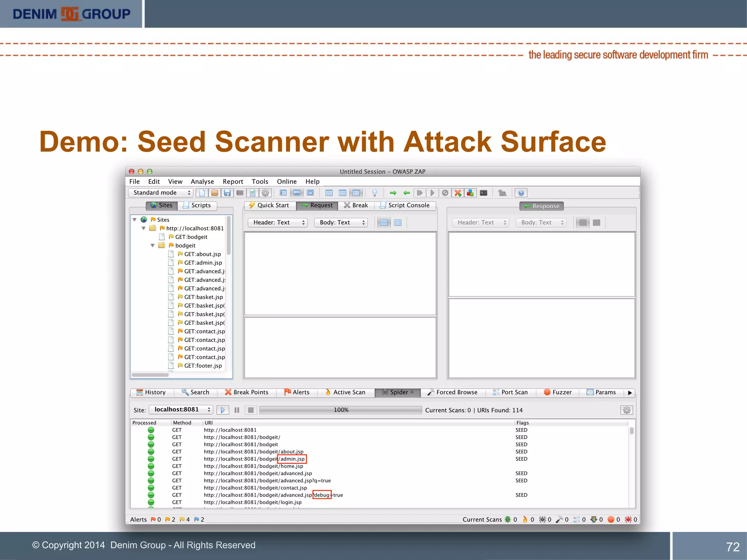Image resolution: width=747 pixels, height=560 pixels.
Task: Click the Open Session folder icon
Action: pyautogui.click(x=215, y=193)
